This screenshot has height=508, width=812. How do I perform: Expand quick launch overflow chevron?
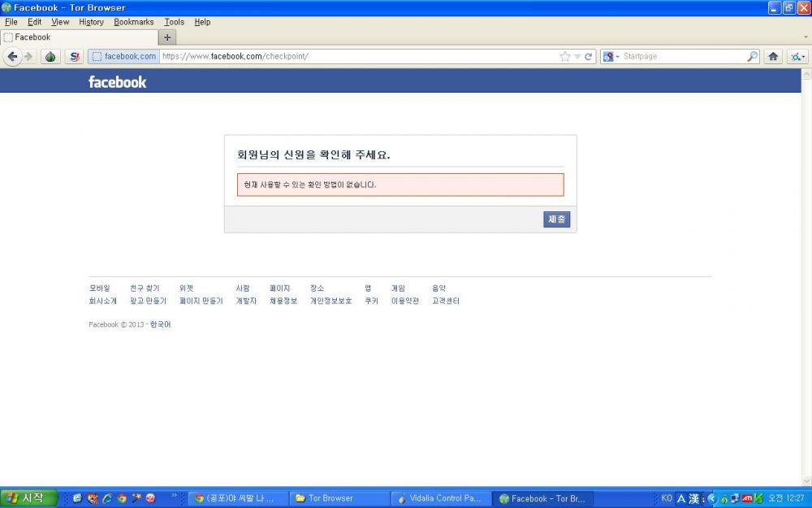click(x=174, y=495)
